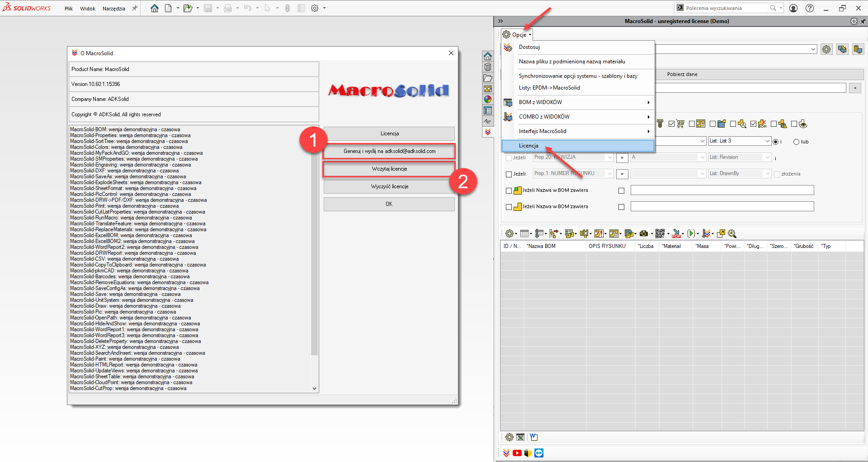Click the Excel export icon below the table
868x462 pixels.
point(520,437)
